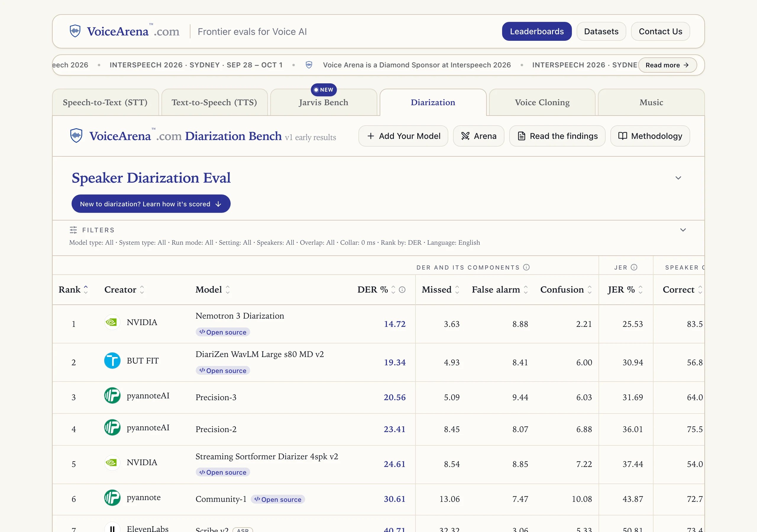Click DiariZen WavLM Large s80 MD v2
The height and width of the screenshot is (532, 757).
coord(260,354)
